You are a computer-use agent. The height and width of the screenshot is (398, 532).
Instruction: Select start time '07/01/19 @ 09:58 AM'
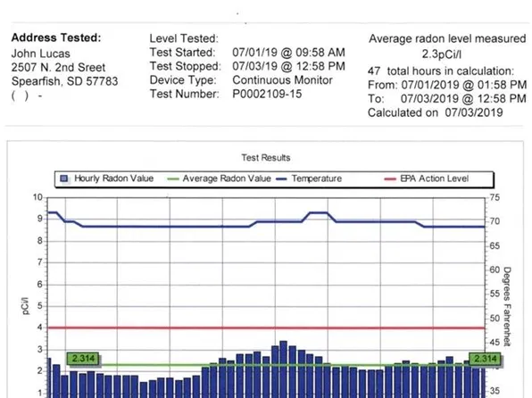click(x=288, y=53)
